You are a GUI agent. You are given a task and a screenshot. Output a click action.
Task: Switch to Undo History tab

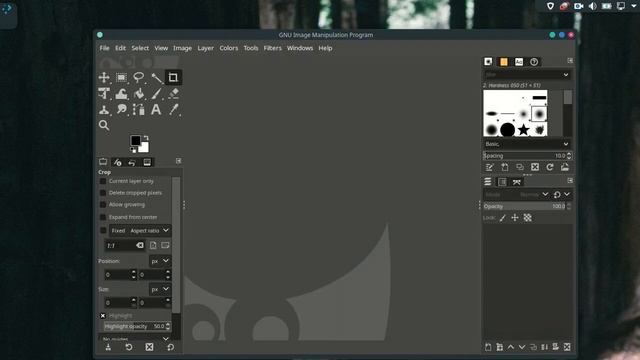[x=132, y=162]
